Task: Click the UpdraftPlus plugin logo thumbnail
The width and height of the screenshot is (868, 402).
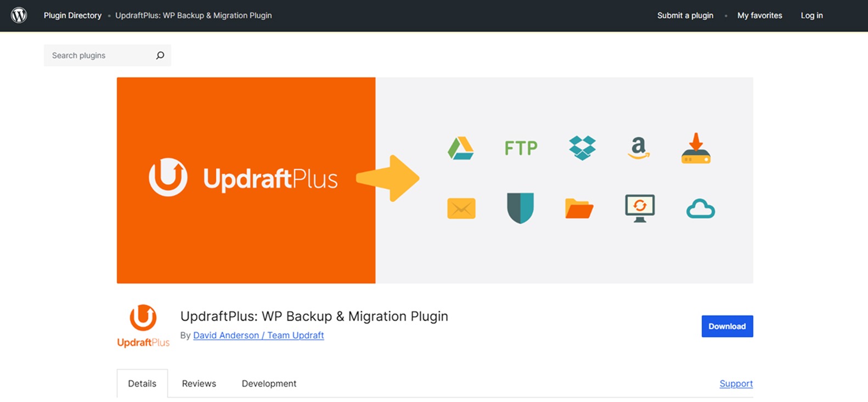Action: [x=143, y=326]
